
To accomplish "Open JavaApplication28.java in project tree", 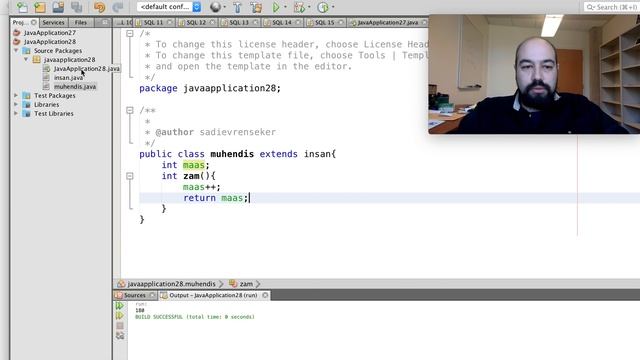I will click(x=86, y=69).
